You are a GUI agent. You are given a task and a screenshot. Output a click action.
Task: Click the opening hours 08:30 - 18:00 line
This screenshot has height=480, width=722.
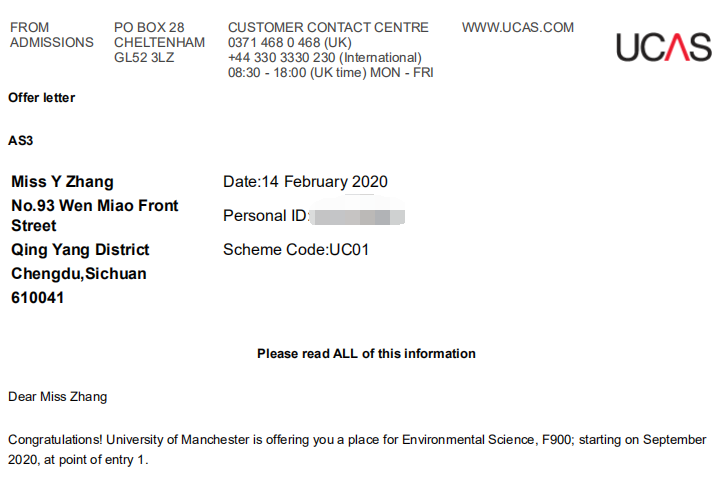click(330, 73)
